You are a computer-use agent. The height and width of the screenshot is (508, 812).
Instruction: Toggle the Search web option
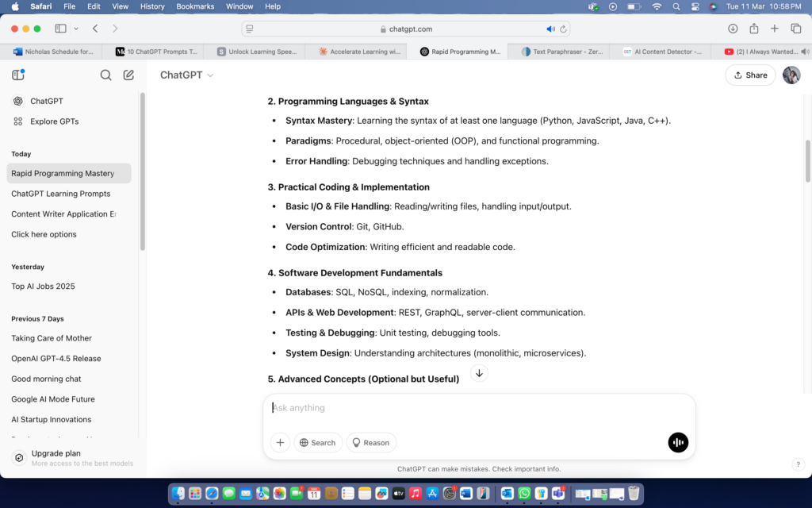click(x=317, y=443)
